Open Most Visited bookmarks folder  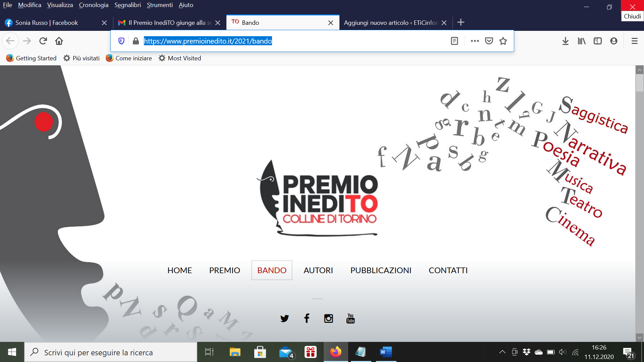(x=180, y=58)
